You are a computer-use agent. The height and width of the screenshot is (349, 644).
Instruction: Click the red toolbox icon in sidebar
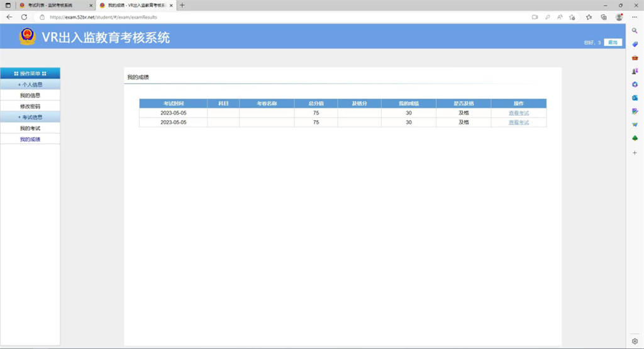[635, 57]
